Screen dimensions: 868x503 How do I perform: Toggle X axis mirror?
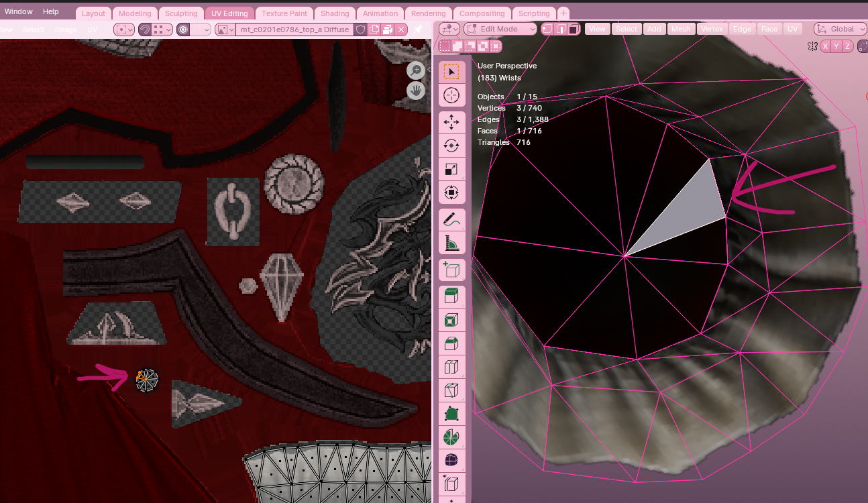(826, 46)
